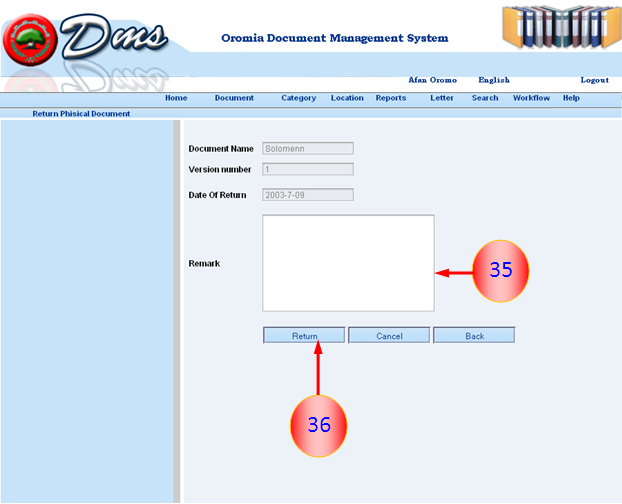622x504 pixels.
Task: Click the binder folders image in header
Action: coord(561,27)
